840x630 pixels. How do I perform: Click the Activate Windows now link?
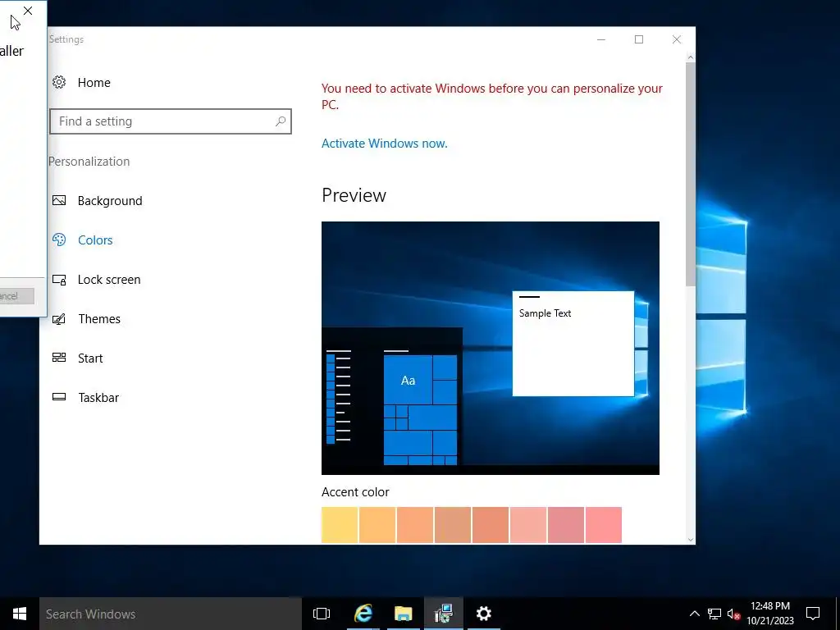click(x=384, y=143)
